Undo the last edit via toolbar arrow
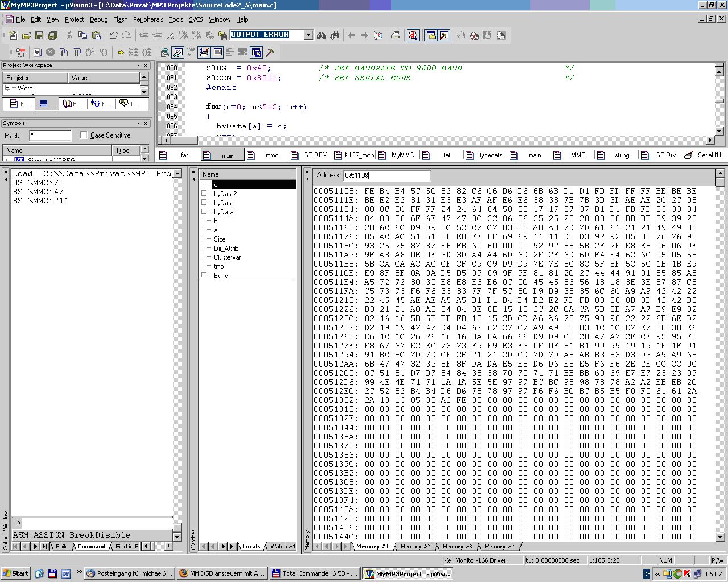728x582 pixels. pos(114,35)
